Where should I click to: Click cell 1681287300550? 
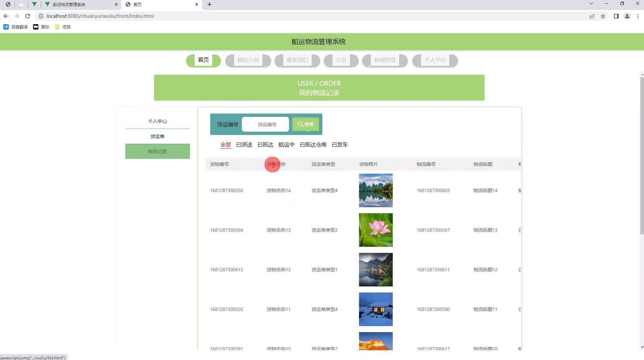point(226,309)
